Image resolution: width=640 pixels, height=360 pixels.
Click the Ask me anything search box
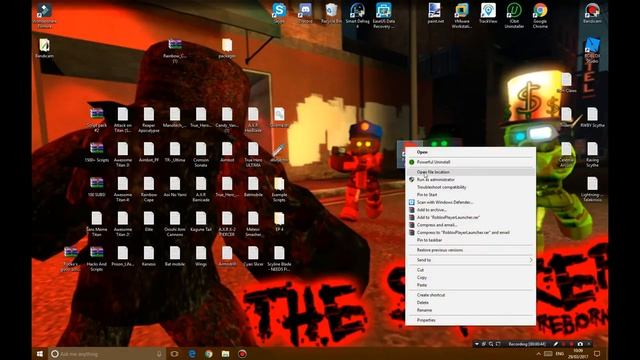(107, 354)
